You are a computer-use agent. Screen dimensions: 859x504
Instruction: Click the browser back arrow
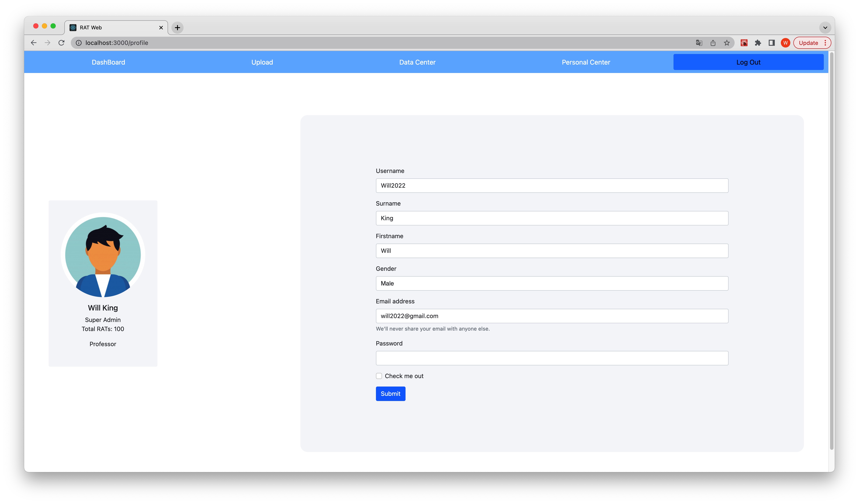[33, 43]
